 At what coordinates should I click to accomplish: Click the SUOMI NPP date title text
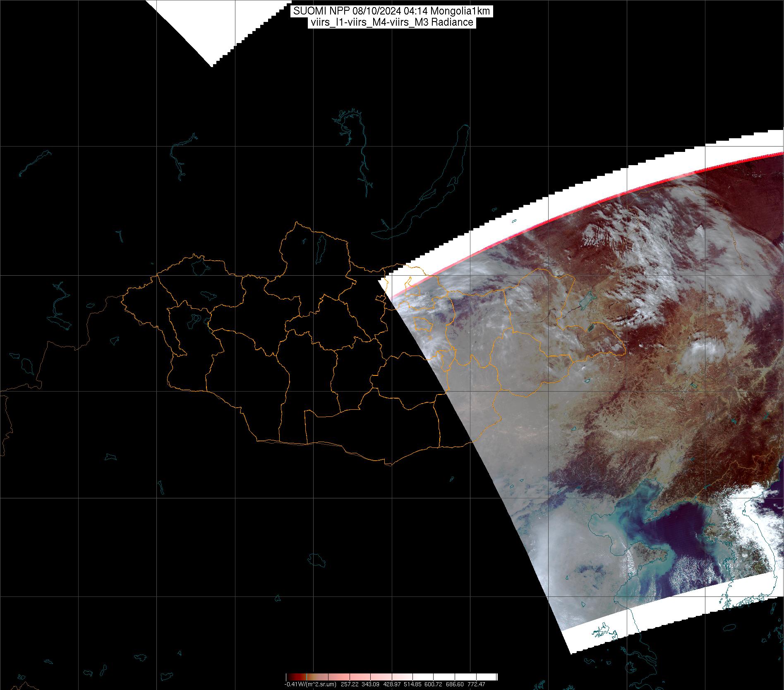[x=391, y=11]
